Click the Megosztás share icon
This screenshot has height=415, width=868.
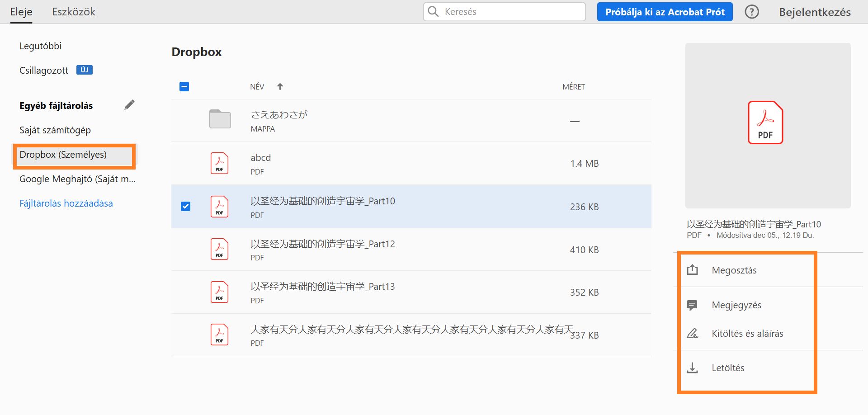pyautogui.click(x=692, y=270)
